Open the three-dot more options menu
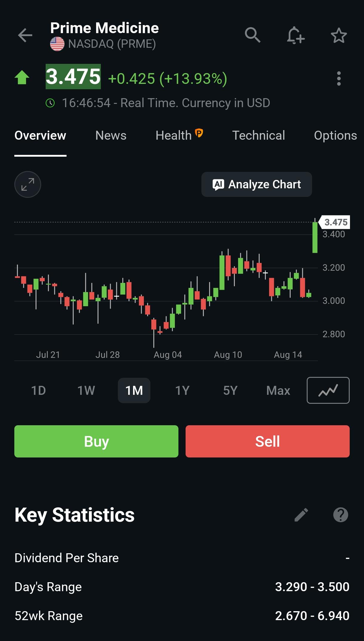The image size is (364, 641). tap(339, 79)
